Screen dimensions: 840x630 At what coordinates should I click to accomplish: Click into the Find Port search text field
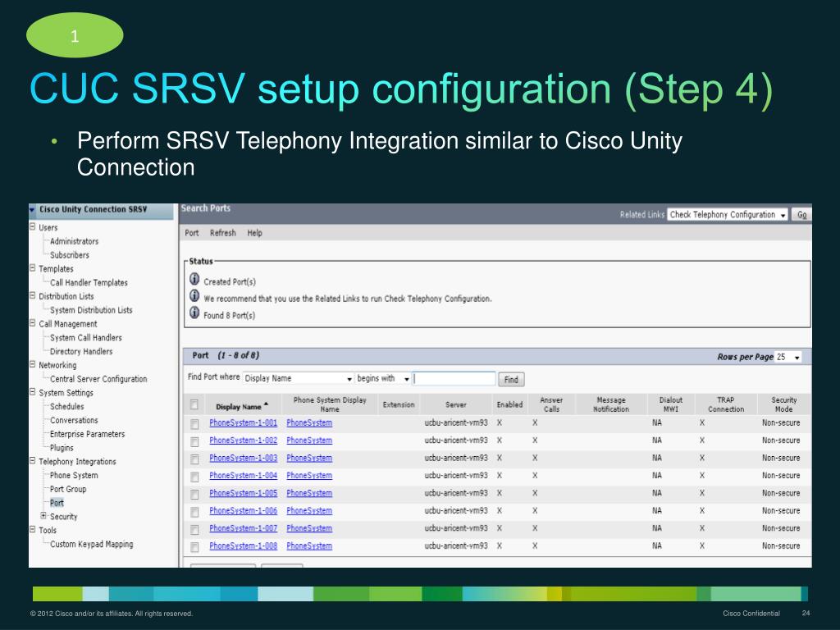tap(454, 379)
